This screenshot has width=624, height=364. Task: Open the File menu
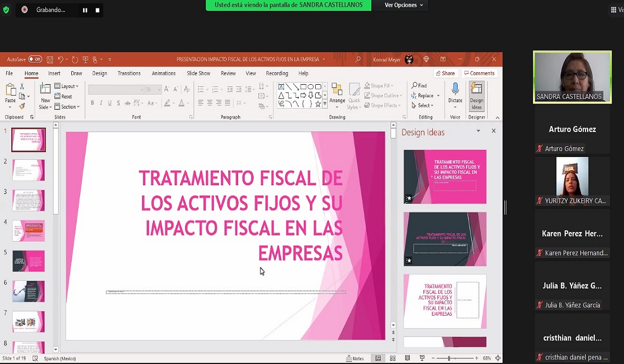(9, 73)
